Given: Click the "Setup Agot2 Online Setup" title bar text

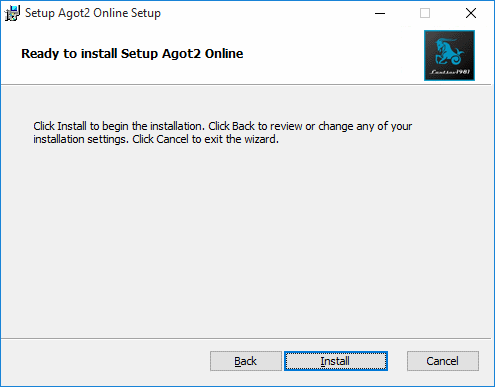Looking at the screenshot, I should 93,13.
